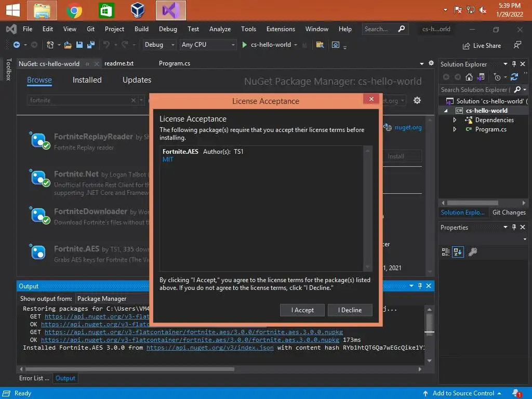The image size is (532, 399).
Task: Click the Save All toolbar icon
Action: click(x=91, y=45)
